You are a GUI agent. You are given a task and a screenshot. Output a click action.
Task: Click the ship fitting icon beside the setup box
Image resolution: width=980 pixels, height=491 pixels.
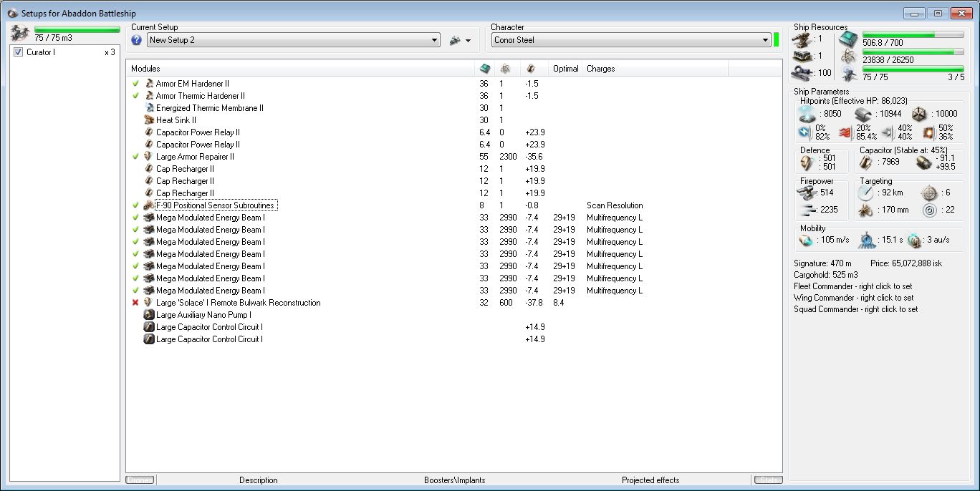tap(454, 41)
